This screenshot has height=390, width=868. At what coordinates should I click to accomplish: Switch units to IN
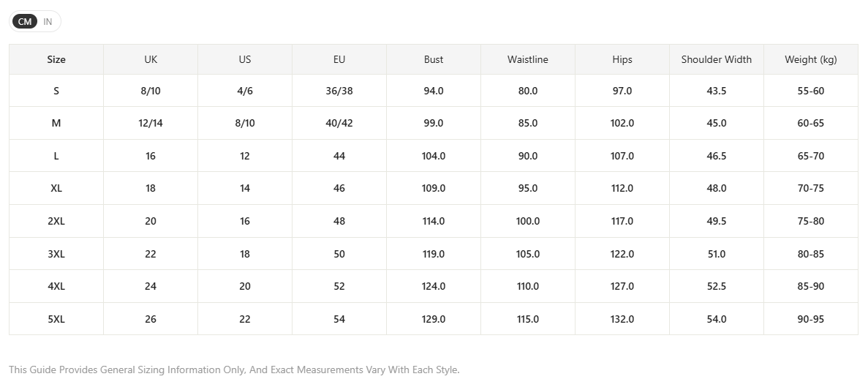pyautogui.click(x=48, y=22)
